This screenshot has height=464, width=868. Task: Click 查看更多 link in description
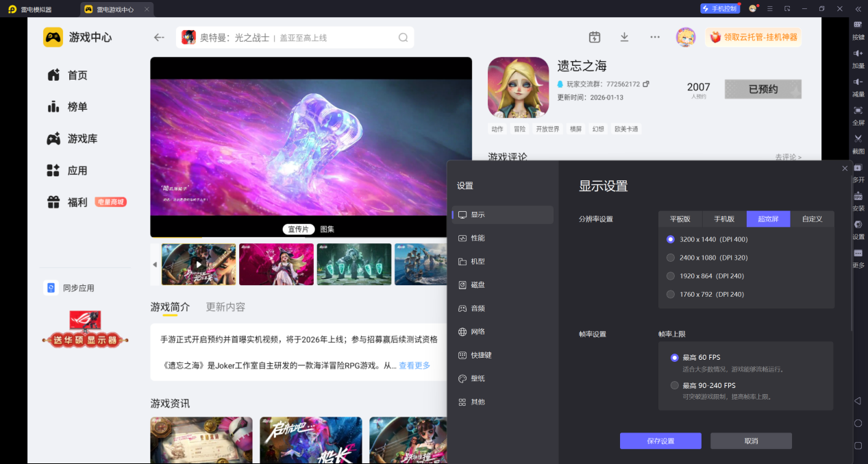pyautogui.click(x=414, y=365)
